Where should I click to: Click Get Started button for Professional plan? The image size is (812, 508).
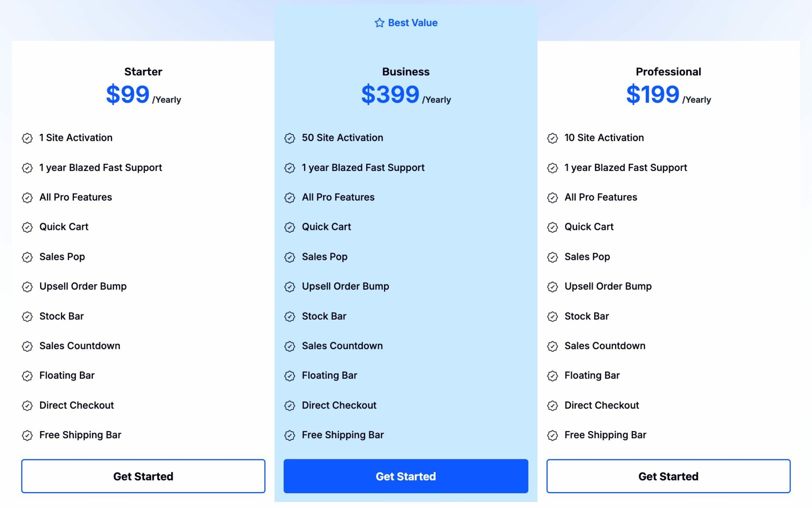(x=668, y=476)
